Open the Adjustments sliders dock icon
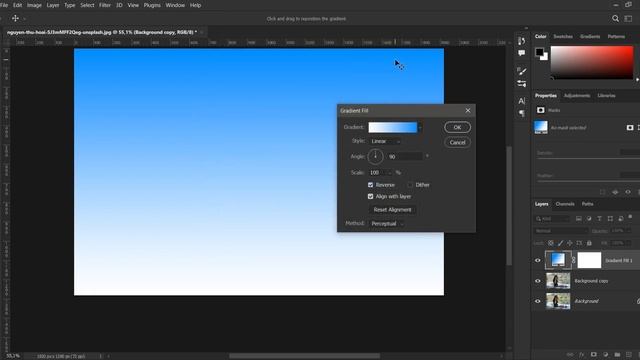The height and width of the screenshot is (360, 640). (521, 84)
